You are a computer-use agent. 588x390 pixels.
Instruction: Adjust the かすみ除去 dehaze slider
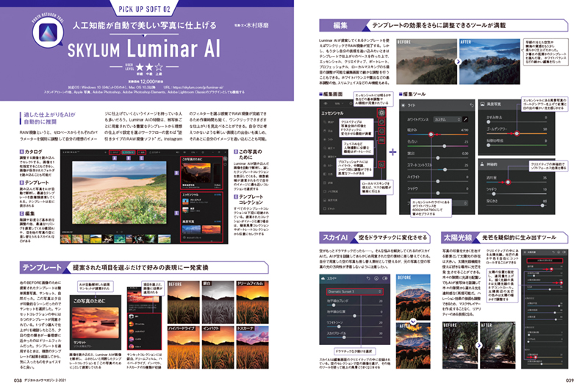point(517,122)
